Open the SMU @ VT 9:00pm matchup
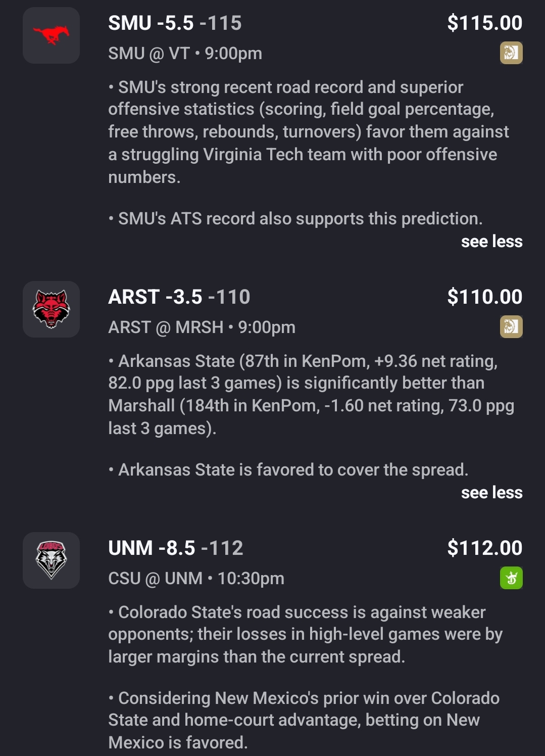Viewport: 545px width, 756px height. click(185, 54)
